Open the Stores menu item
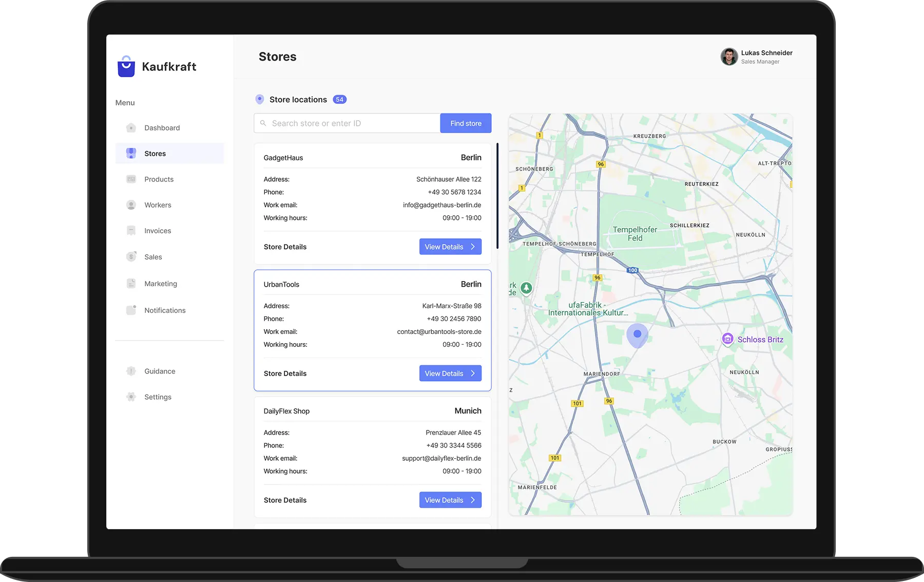 155,154
